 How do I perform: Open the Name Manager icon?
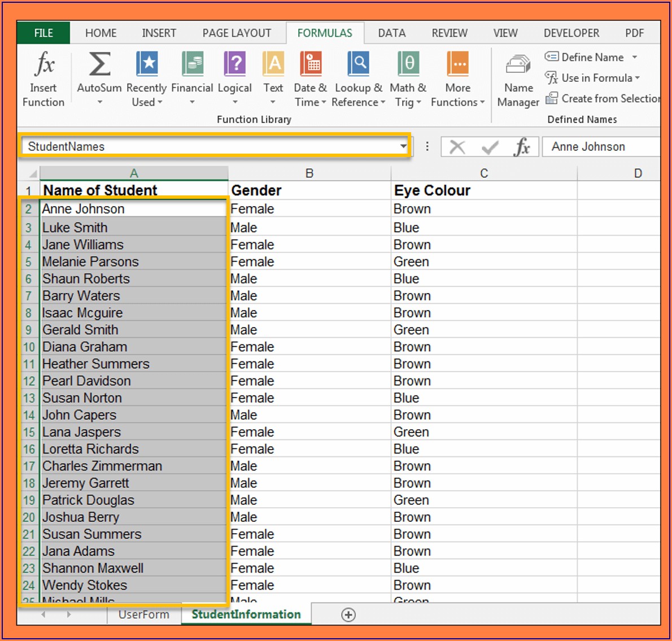(x=518, y=64)
